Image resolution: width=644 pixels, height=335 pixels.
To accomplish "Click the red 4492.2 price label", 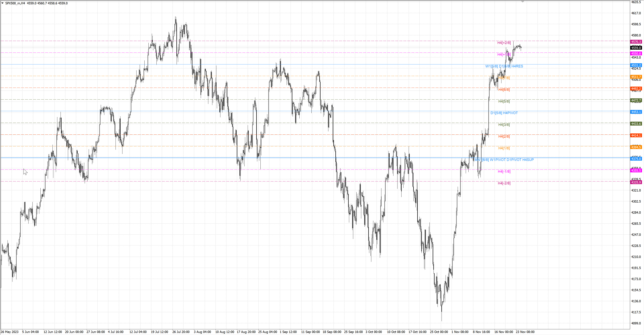I will pyautogui.click(x=636, y=89).
